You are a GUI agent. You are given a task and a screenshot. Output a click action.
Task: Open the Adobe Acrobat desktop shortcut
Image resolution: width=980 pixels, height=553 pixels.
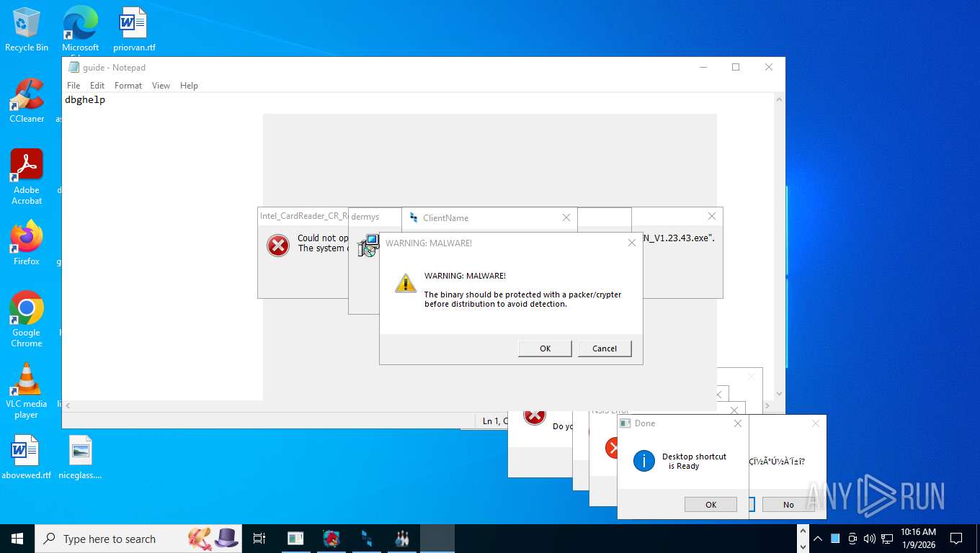coord(27,177)
